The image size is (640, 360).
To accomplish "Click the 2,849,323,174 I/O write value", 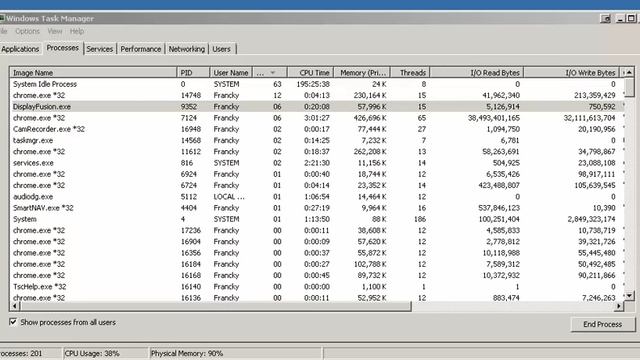I will point(591,219).
